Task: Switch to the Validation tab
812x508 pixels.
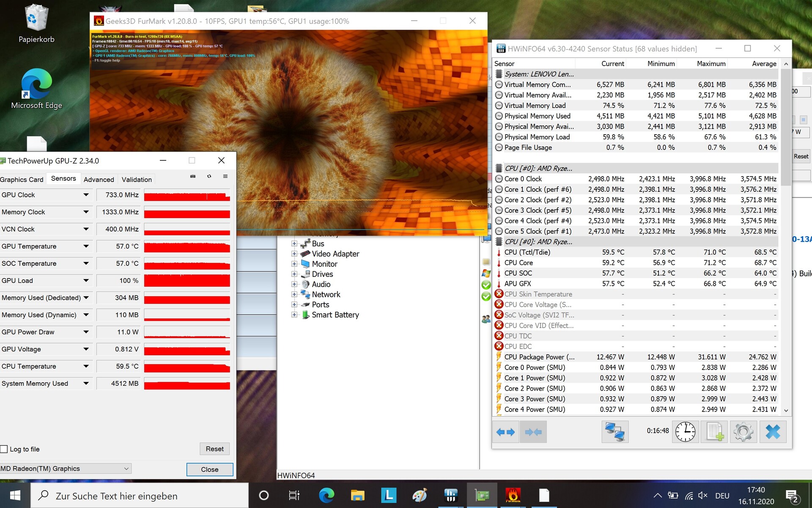Action: pos(137,179)
